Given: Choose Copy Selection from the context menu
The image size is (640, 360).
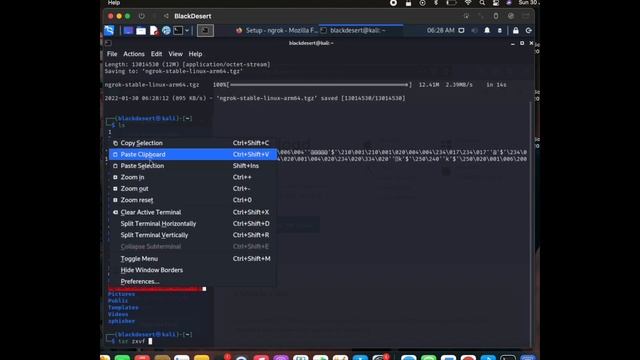Looking at the screenshot, I should 192,143.
